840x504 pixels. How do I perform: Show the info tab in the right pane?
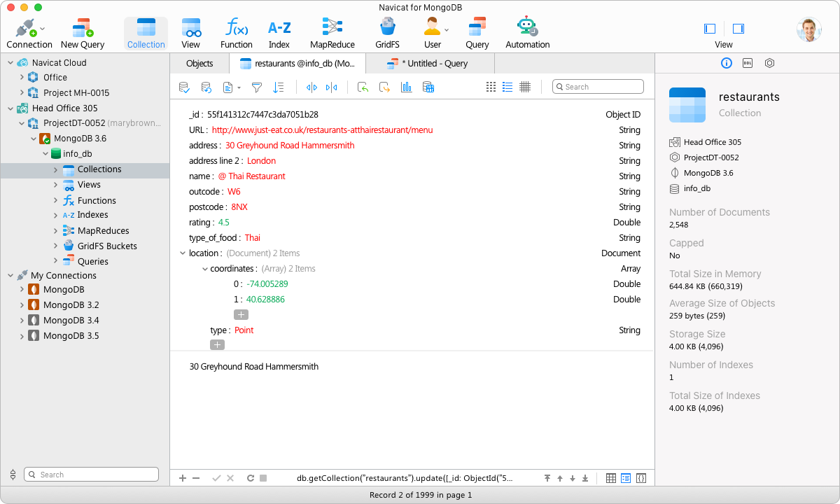pos(727,63)
